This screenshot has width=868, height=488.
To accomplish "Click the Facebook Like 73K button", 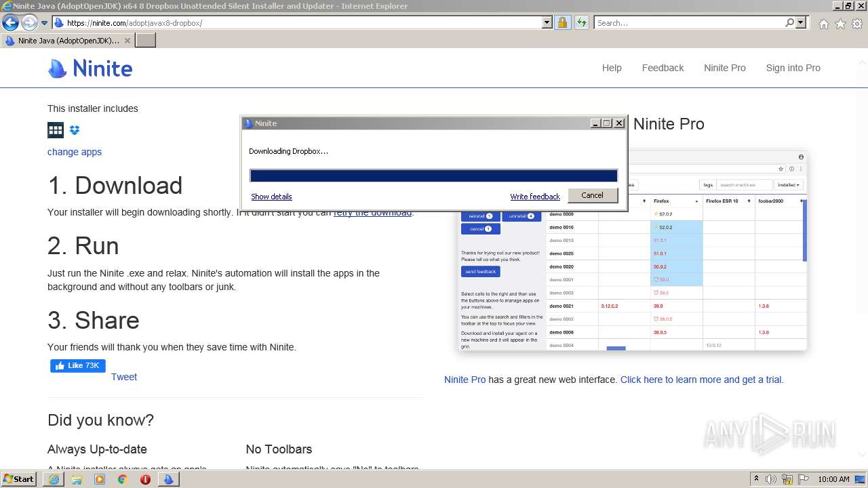I will pyautogui.click(x=78, y=366).
